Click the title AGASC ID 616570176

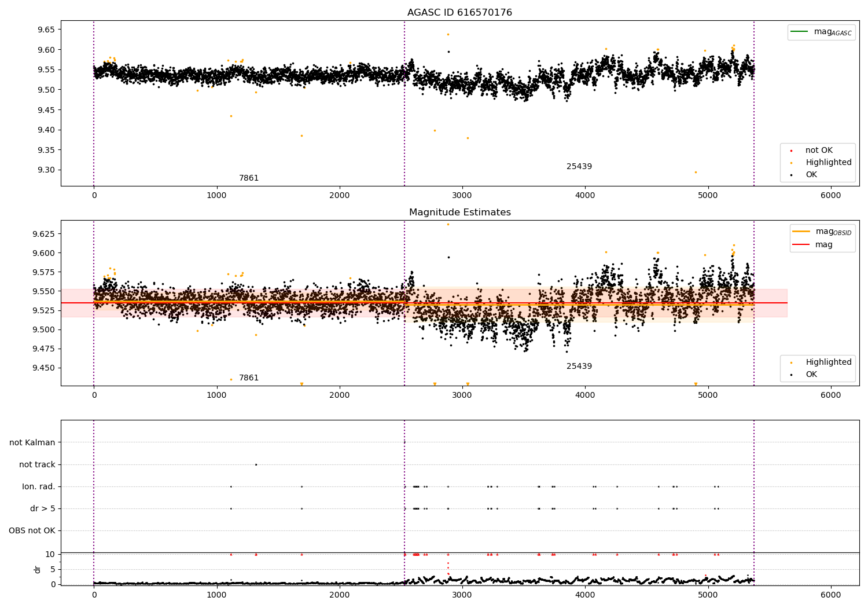coord(459,13)
